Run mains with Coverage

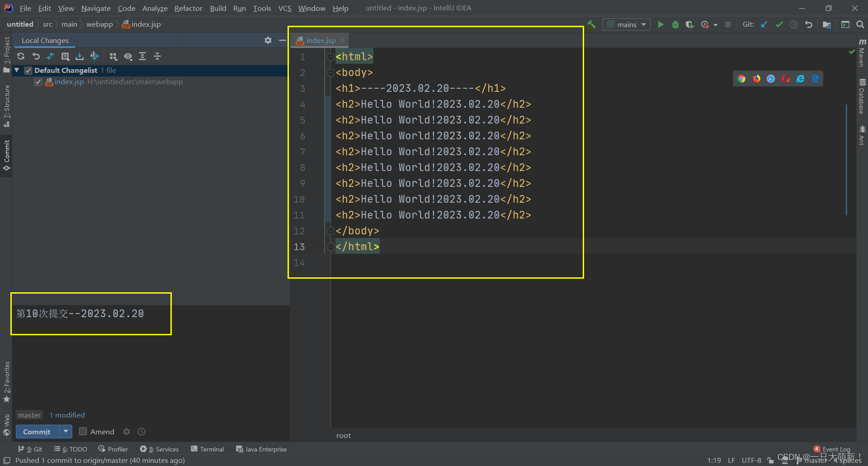pos(689,24)
